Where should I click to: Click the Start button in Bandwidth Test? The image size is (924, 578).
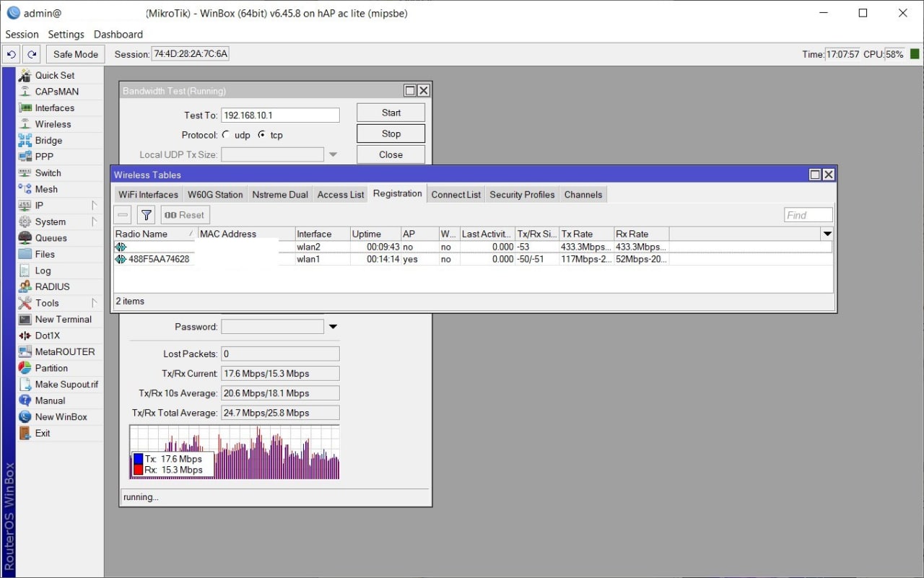pos(391,113)
